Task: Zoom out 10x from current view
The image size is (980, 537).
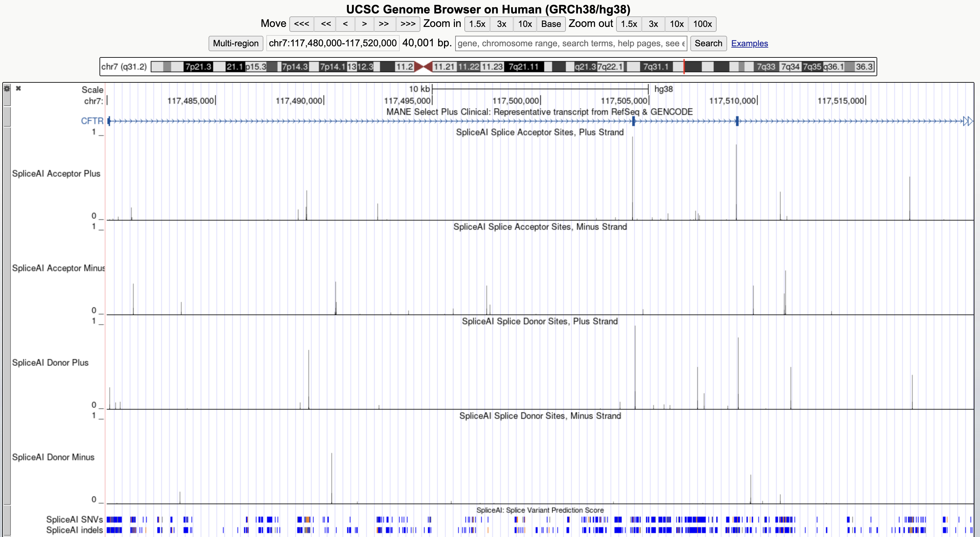Action: [x=677, y=24]
